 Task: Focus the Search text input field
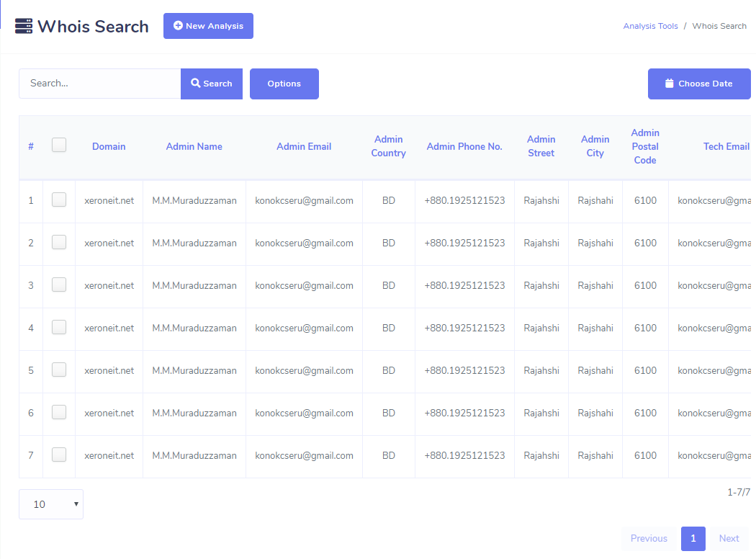99,84
